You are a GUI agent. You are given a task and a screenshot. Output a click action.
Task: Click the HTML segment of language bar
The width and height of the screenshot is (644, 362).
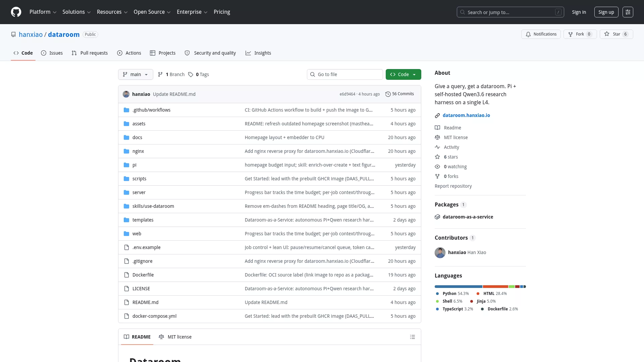(x=495, y=287)
